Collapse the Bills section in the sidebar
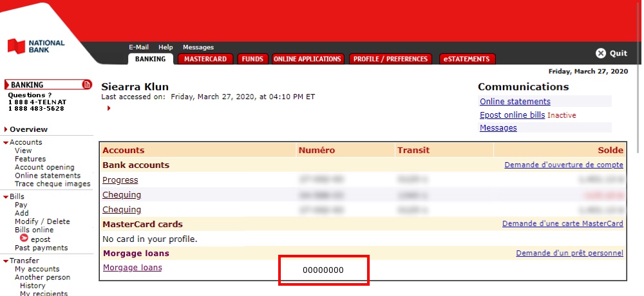The width and height of the screenshot is (644, 296). (x=6, y=197)
